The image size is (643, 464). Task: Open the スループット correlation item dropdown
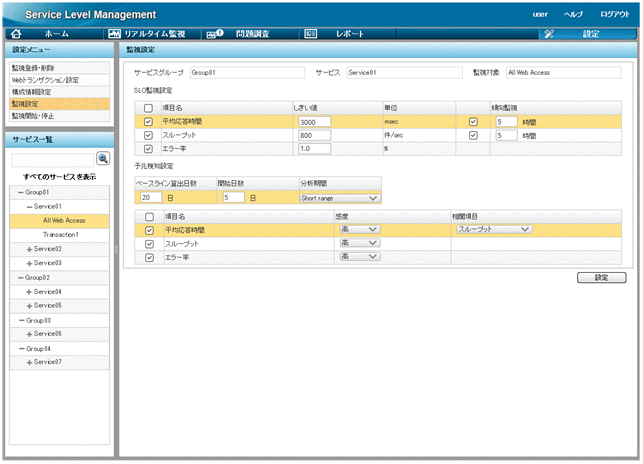(x=492, y=229)
